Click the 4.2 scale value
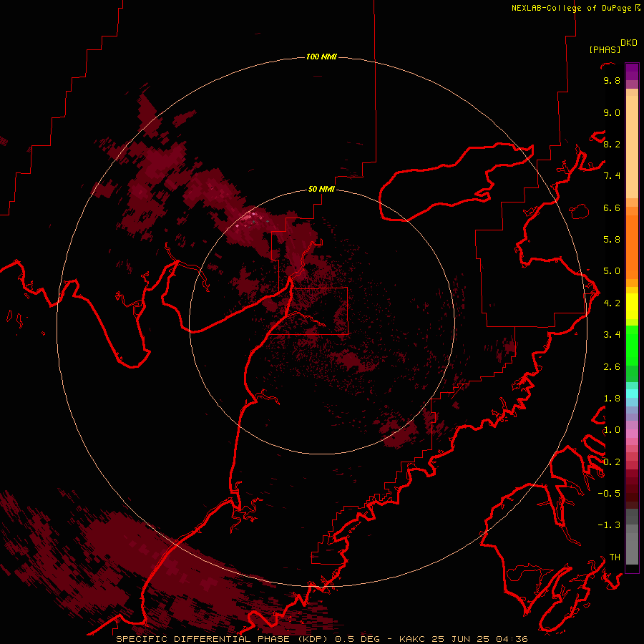Screen dimensions: 644x644 click(x=612, y=303)
